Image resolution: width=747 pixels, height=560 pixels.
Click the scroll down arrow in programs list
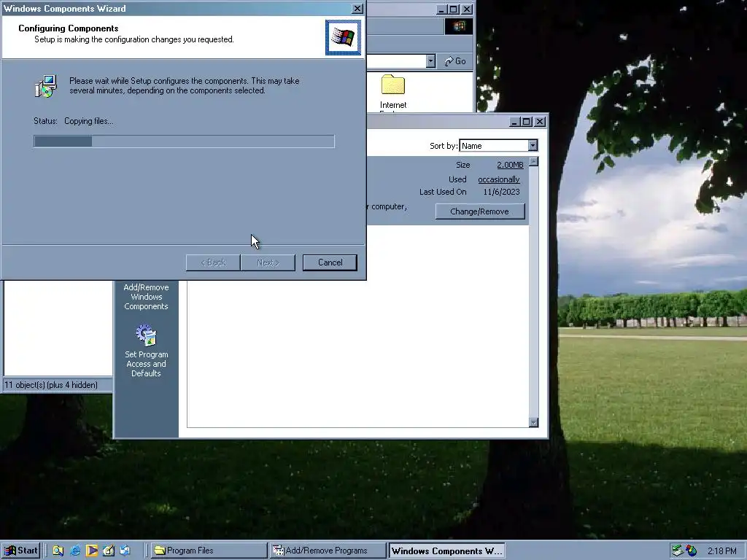click(533, 422)
